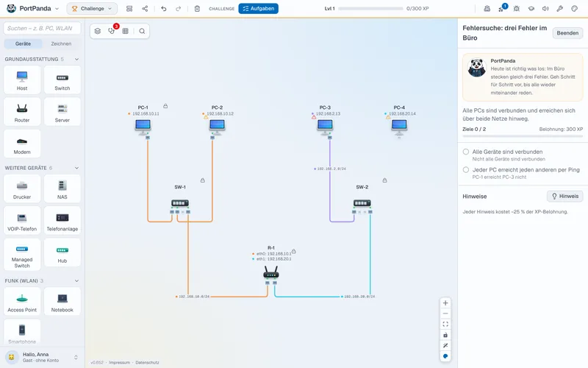The image size is (588, 368).
Task: Toggle the grid icon in canvas toolbar
Action: pyautogui.click(x=125, y=31)
